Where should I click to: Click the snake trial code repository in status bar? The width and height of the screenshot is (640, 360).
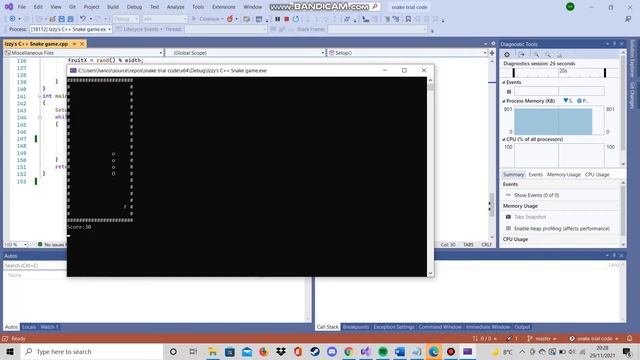(594, 338)
